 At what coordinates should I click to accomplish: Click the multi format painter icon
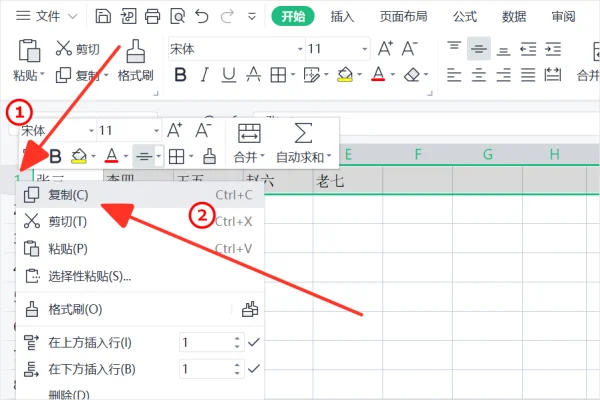(x=250, y=309)
